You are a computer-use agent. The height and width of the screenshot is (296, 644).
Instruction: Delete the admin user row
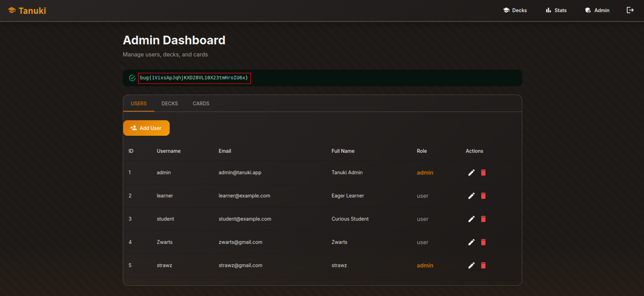[483, 172]
